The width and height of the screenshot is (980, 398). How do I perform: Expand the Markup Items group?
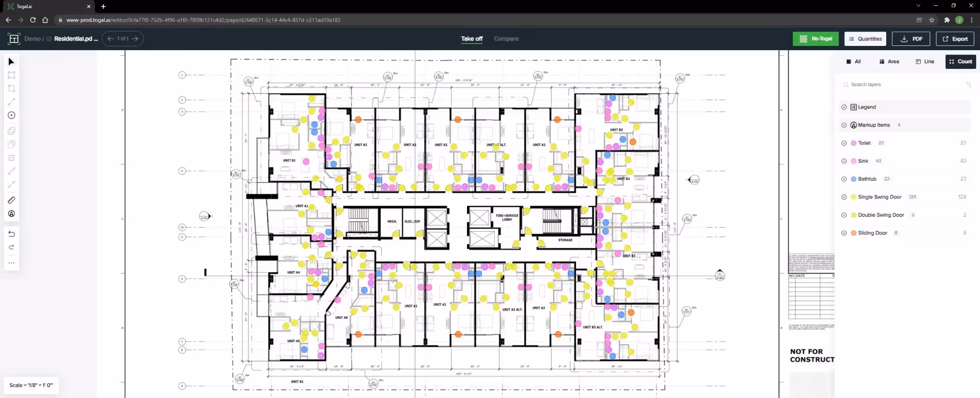point(905,125)
